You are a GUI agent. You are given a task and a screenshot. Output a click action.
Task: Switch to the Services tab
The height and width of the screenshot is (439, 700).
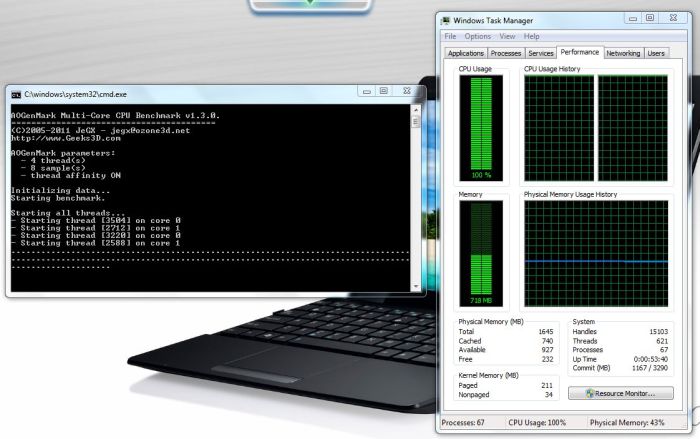[541, 53]
